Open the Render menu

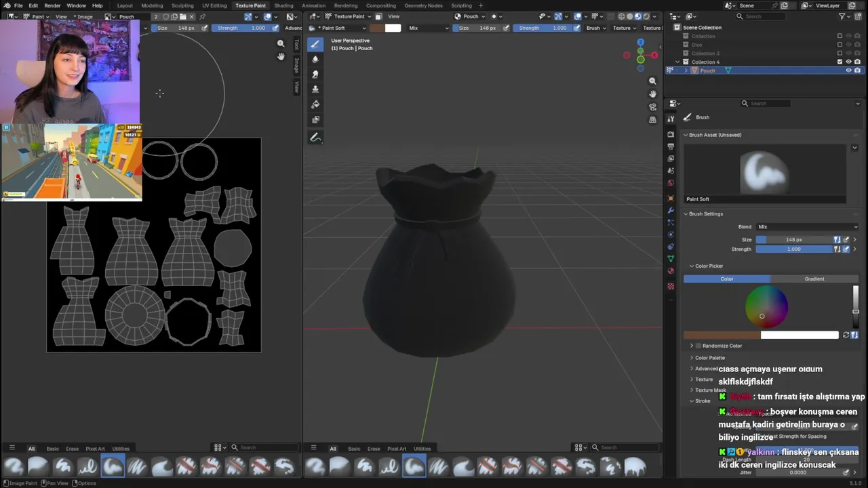[x=52, y=5]
